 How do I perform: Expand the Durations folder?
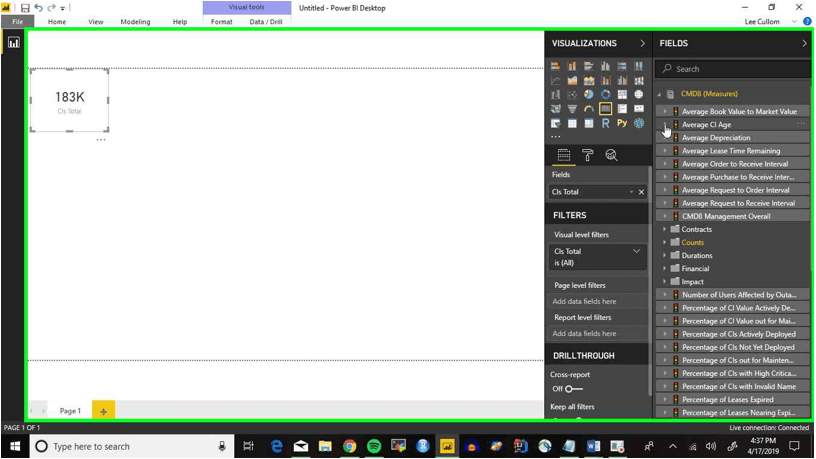point(665,255)
